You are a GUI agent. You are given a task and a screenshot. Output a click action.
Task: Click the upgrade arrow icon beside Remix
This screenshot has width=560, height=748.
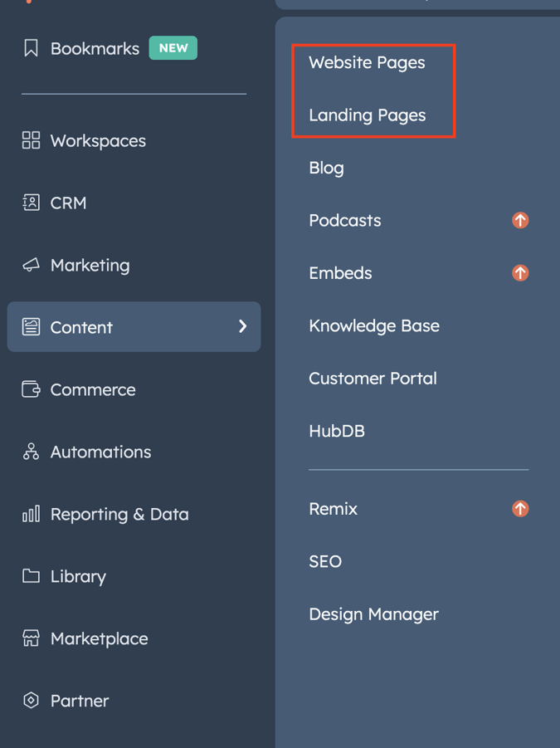click(x=520, y=509)
